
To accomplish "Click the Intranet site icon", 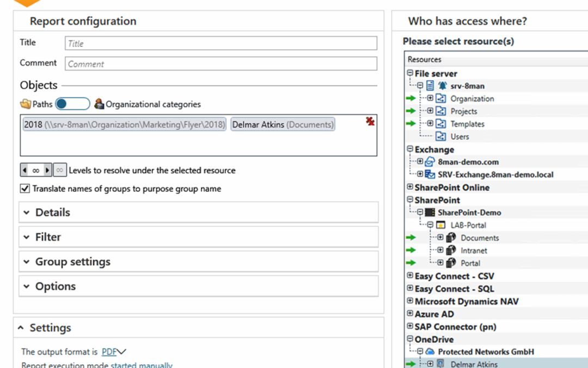I will (451, 250).
